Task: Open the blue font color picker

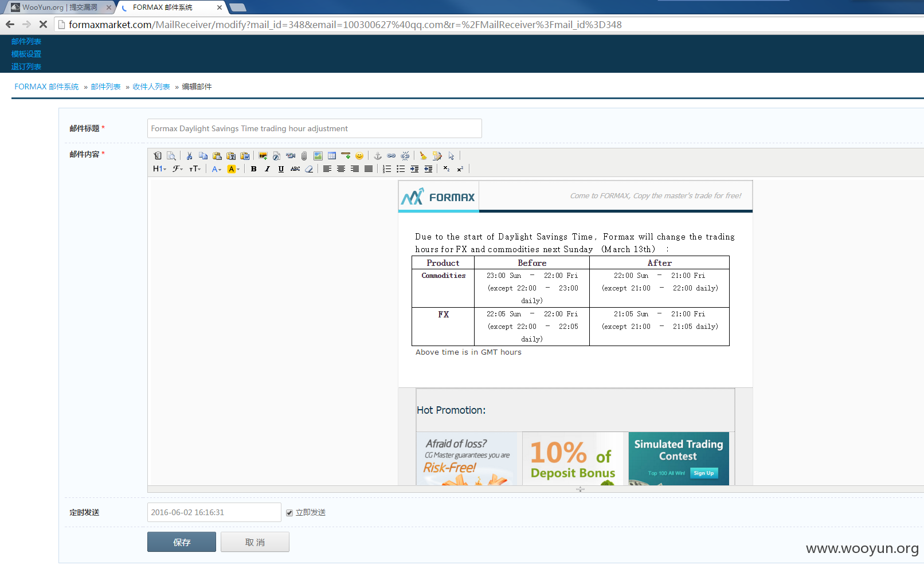Action: click(216, 169)
